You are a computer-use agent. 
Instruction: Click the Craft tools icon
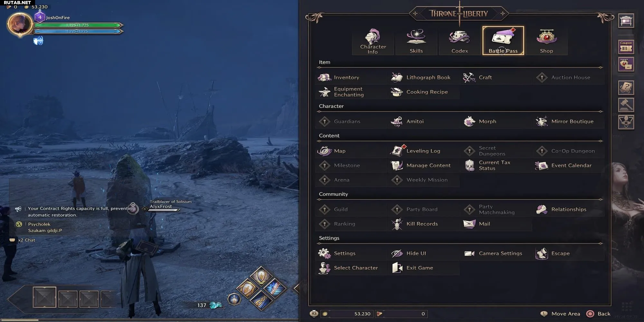(469, 77)
